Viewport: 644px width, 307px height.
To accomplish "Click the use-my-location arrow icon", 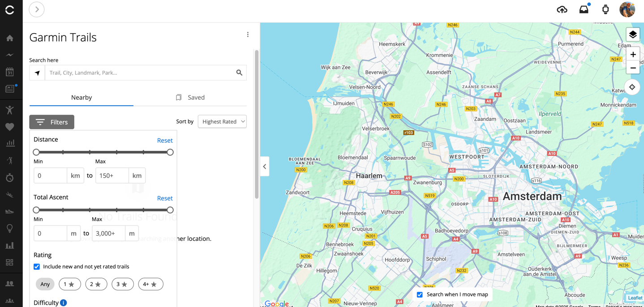I will pyautogui.click(x=37, y=72).
